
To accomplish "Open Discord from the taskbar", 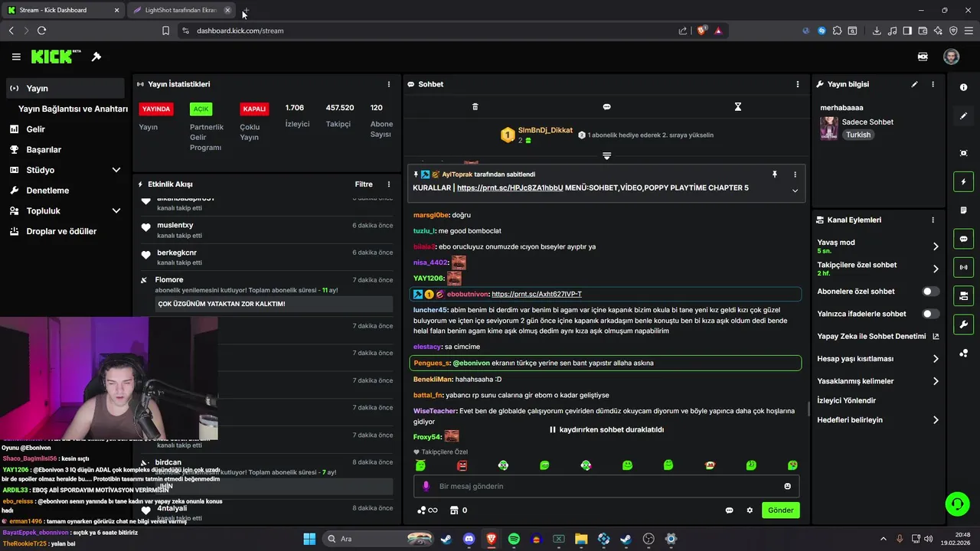I will [x=469, y=539].
